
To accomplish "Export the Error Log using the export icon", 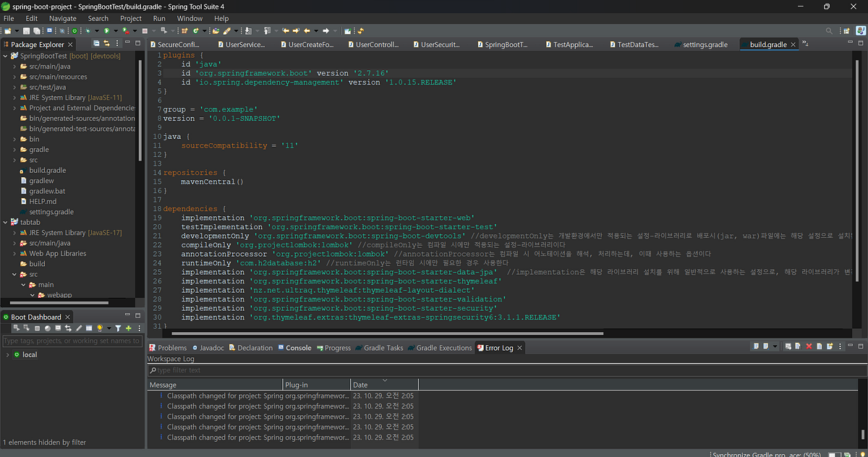I will [x=830, y=346].
